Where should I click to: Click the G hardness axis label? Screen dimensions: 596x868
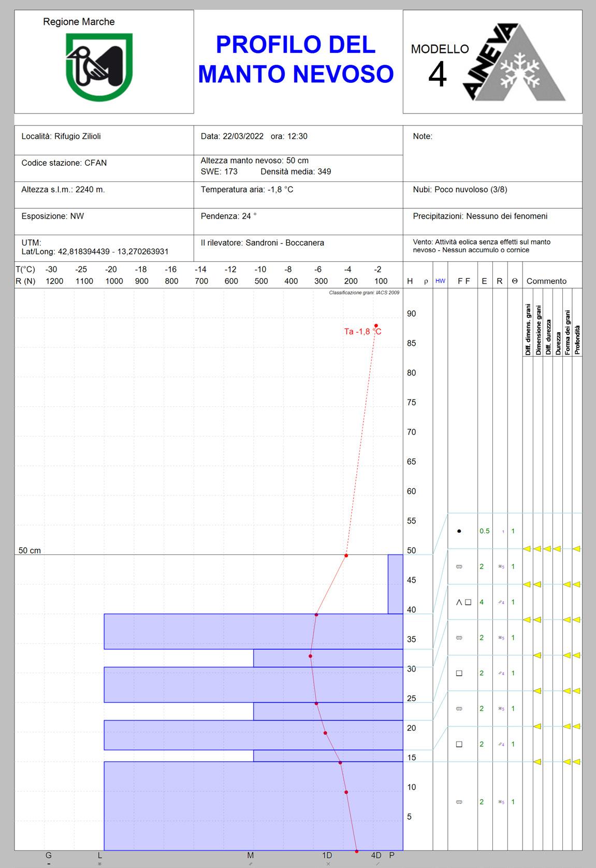tap(49, 856)
